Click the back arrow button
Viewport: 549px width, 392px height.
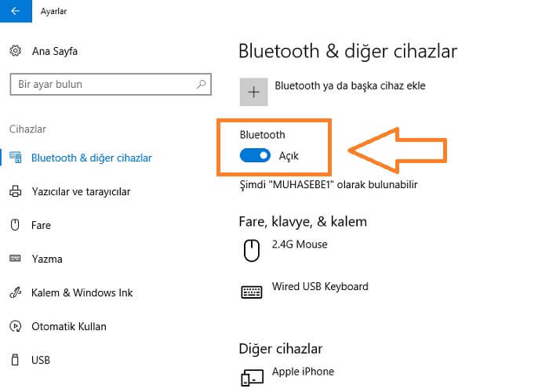tap(16, 11)
